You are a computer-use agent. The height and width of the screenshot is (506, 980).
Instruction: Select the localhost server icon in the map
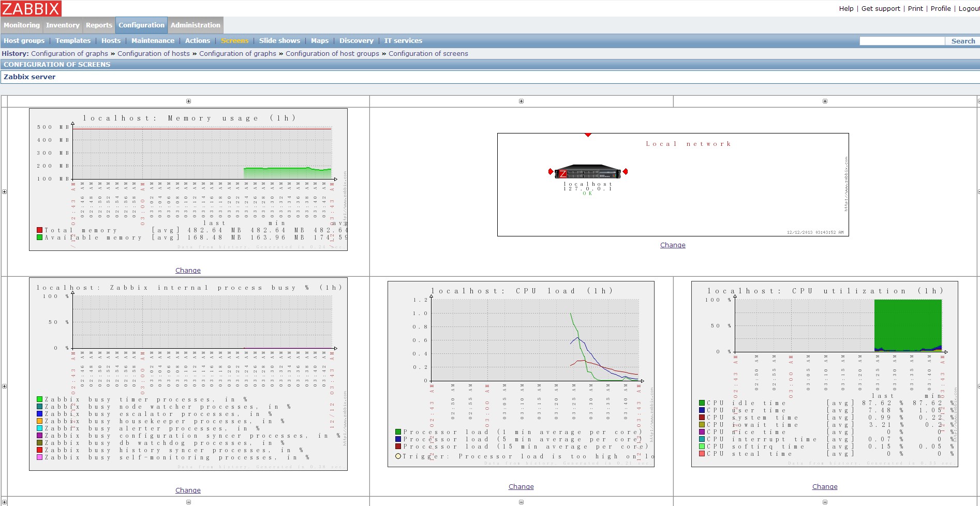pos(588,172)
